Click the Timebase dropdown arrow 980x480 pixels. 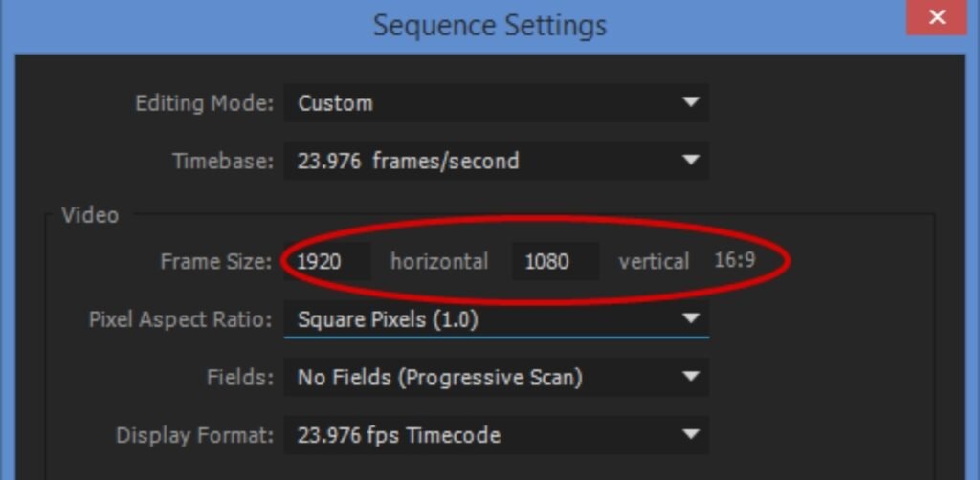pyautogui.click(x=691, y=161)
